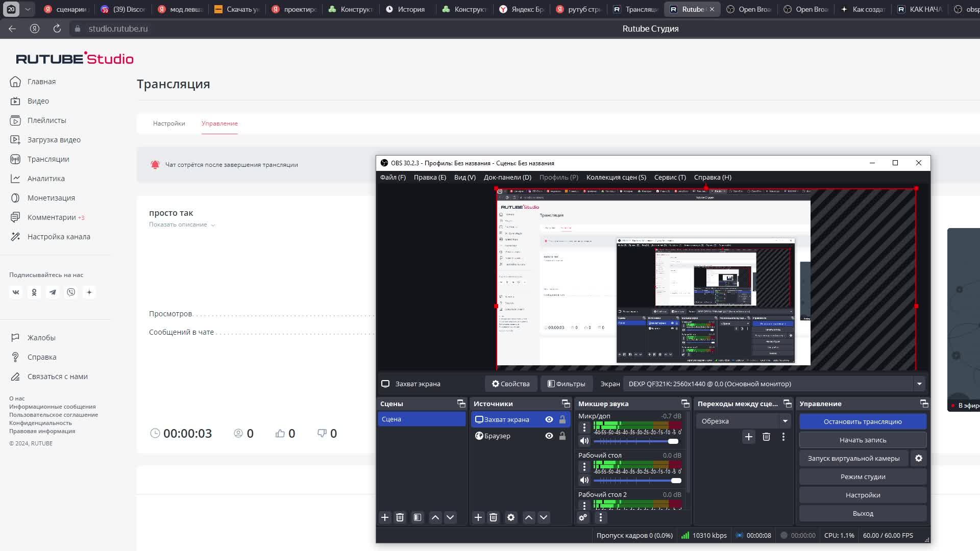This screenshot has width=980, height=551.
Task: Add a scene transition with plus icon
Action: click(749, 437)
